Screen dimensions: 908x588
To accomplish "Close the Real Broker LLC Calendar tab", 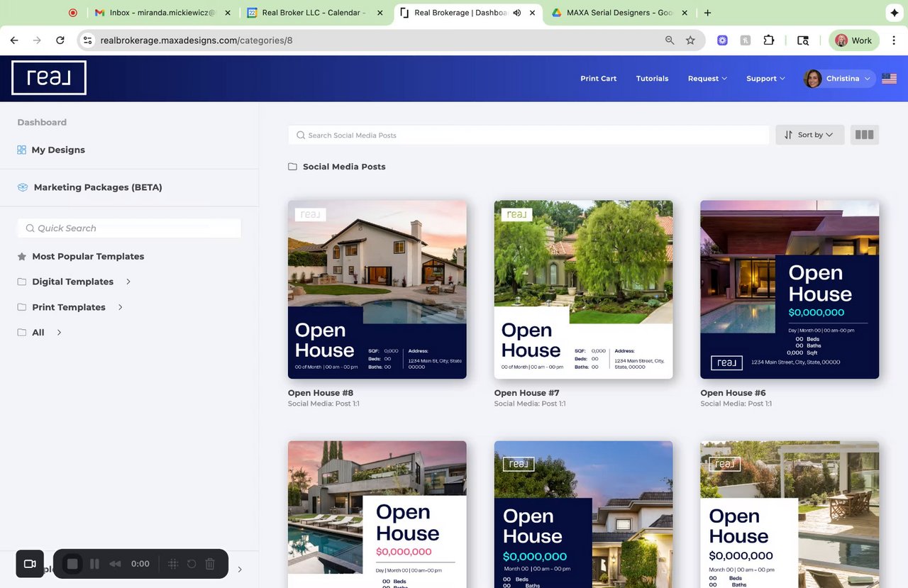I will pos(380,13).
